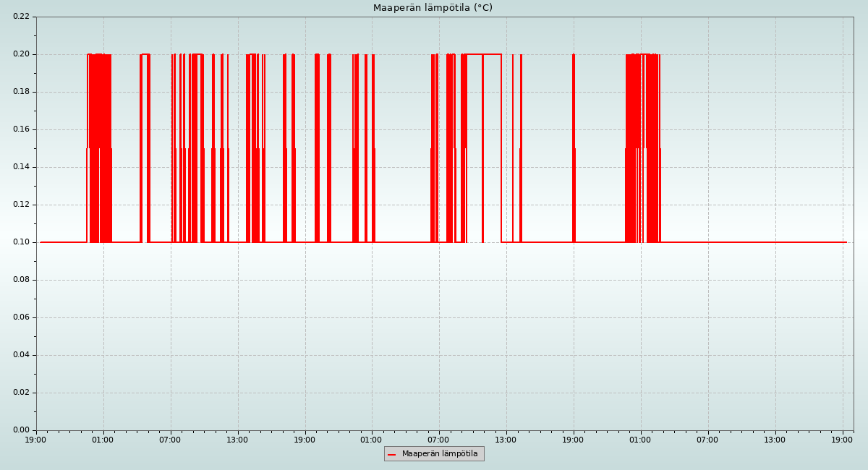Click the chart title Maaperän lämpötila (°C)
This screenshot has height=470, width=868.
pyautogui.click(x=433, y=8)
